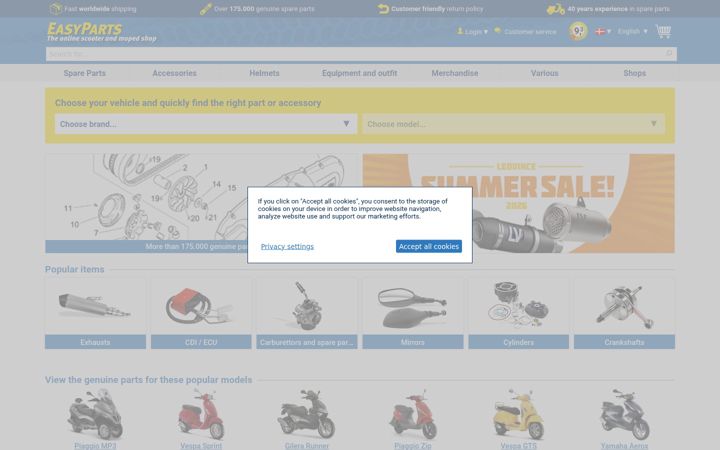Select the Crankshafts product image
720x450 pixels.
(x=624, y=306)
